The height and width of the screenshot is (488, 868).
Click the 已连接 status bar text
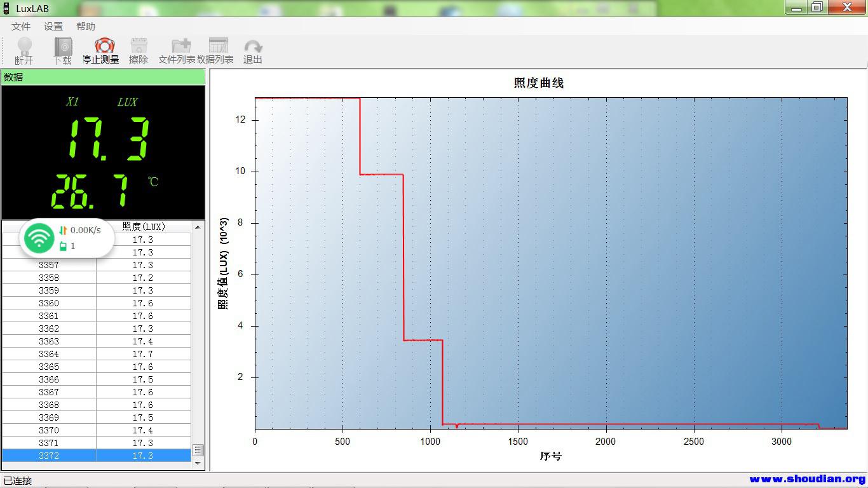(18, 480)
